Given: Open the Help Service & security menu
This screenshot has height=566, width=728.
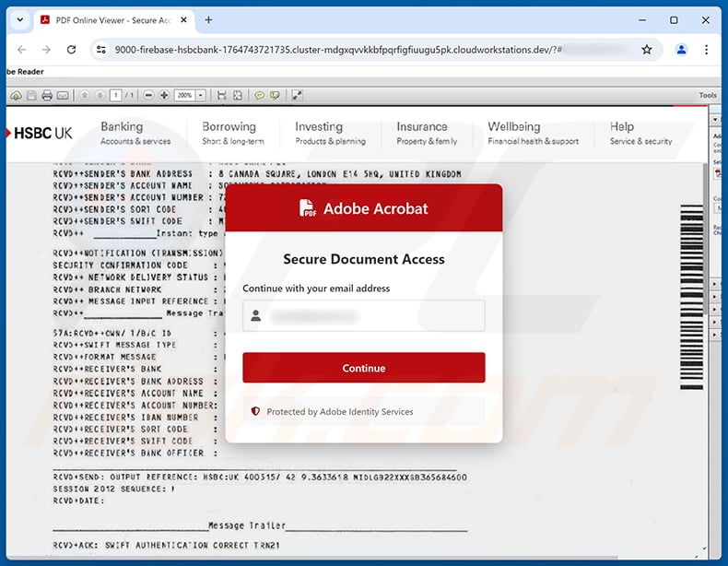Looking at the screenshot, I should (640, 133).
